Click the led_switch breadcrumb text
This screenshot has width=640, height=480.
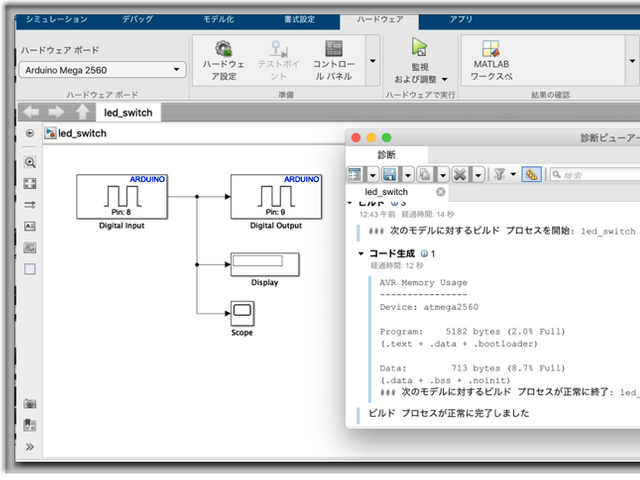point(82,133)
